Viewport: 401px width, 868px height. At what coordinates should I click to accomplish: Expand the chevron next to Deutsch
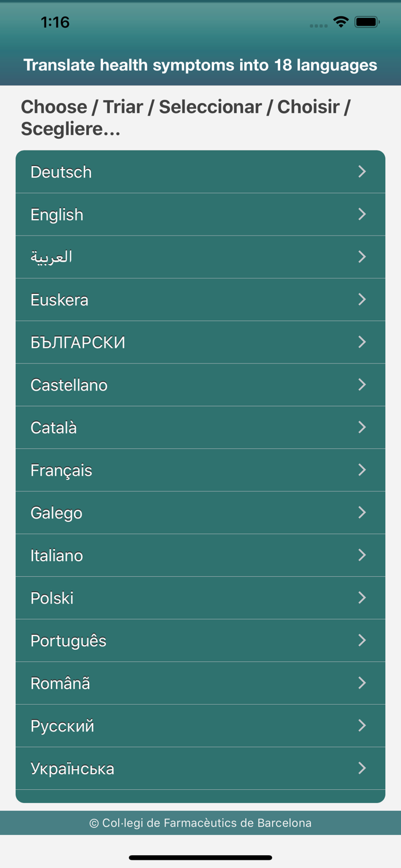362,172
